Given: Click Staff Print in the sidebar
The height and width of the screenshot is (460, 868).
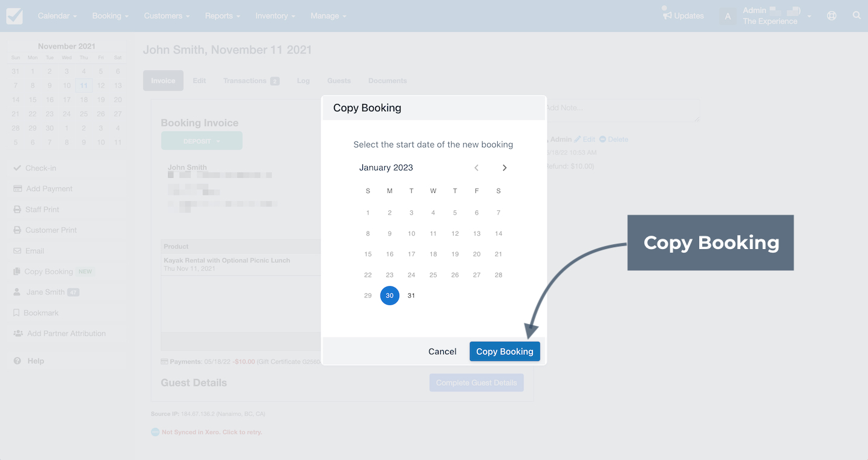Looking at the screenshot, I should click(x=67, y=209).
